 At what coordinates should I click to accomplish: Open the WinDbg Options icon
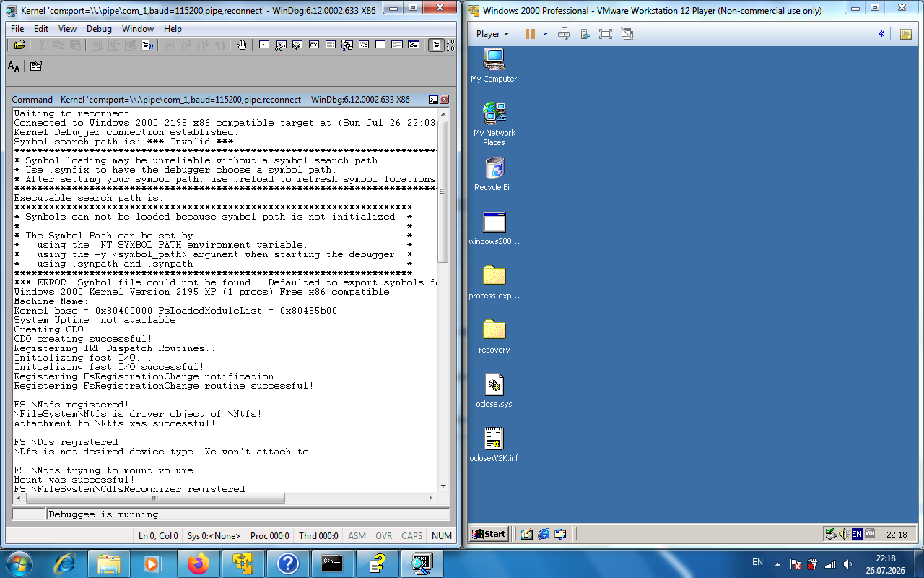36,66
